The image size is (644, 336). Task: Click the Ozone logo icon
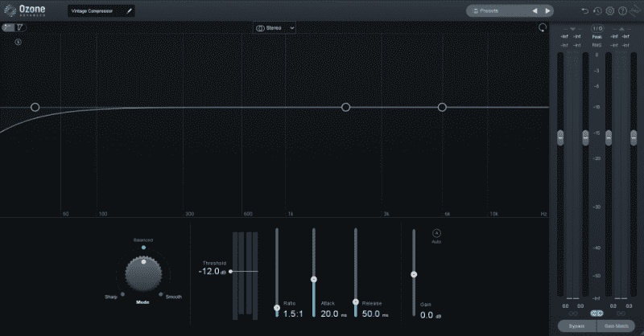coord(10,10)
